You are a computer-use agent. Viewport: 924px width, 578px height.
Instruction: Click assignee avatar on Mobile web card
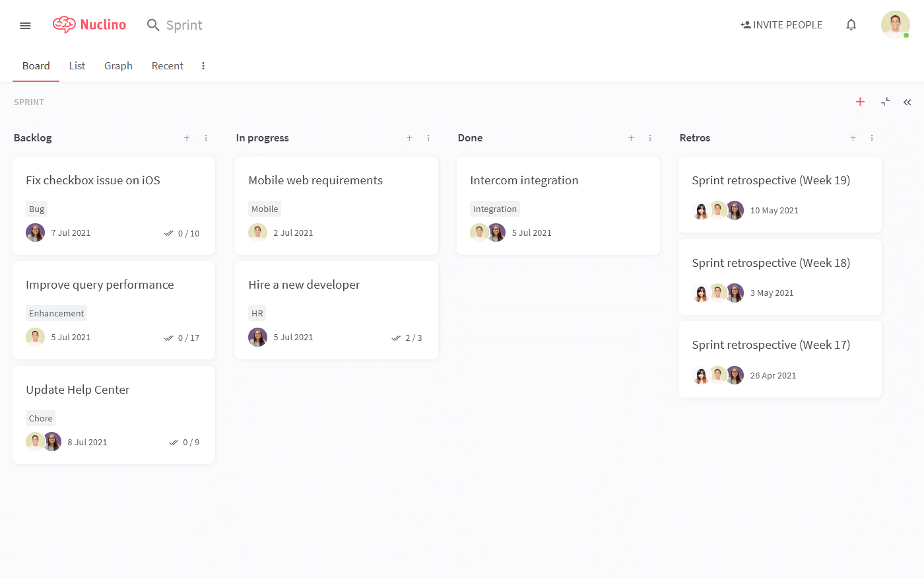click(x=257, y=233)
